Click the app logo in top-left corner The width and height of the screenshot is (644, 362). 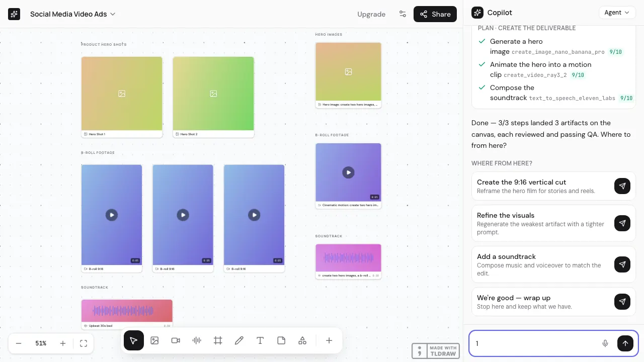coord(14,14)
